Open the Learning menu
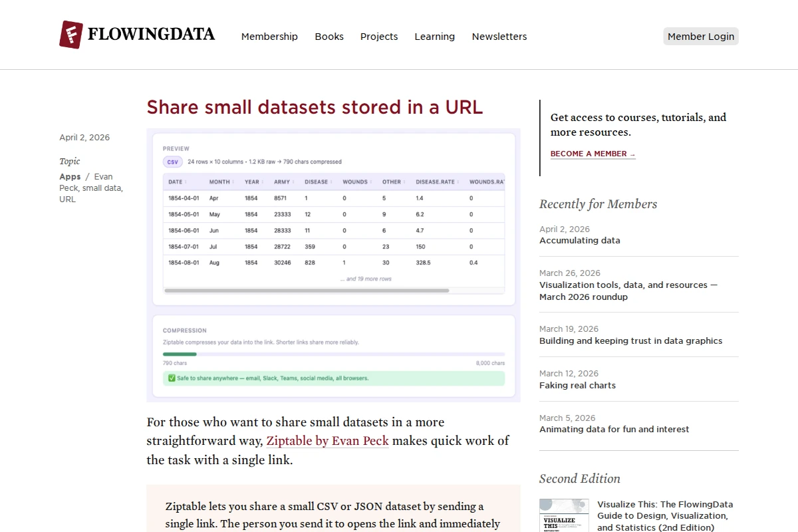Image resolution: width=798 pixels, height=532 pixels. click(x=434, y=37)
